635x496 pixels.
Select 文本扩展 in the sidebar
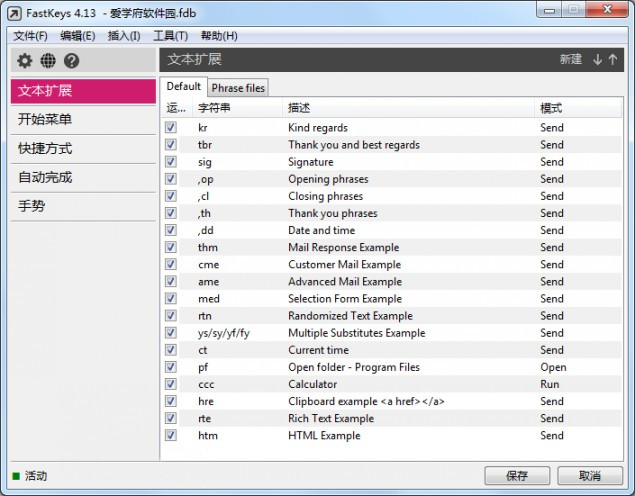tap(83, 91)
